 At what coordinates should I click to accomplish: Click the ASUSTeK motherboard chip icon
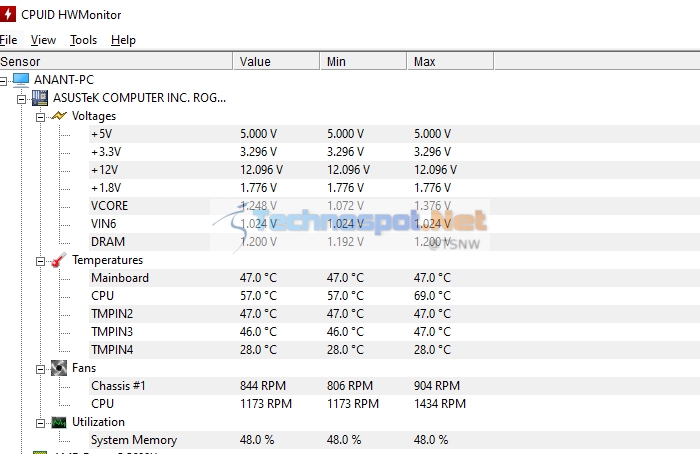click(x=40, y=98)
